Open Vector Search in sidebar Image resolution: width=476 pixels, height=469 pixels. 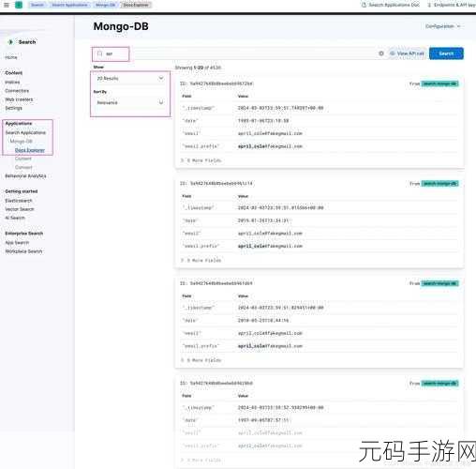20,209
